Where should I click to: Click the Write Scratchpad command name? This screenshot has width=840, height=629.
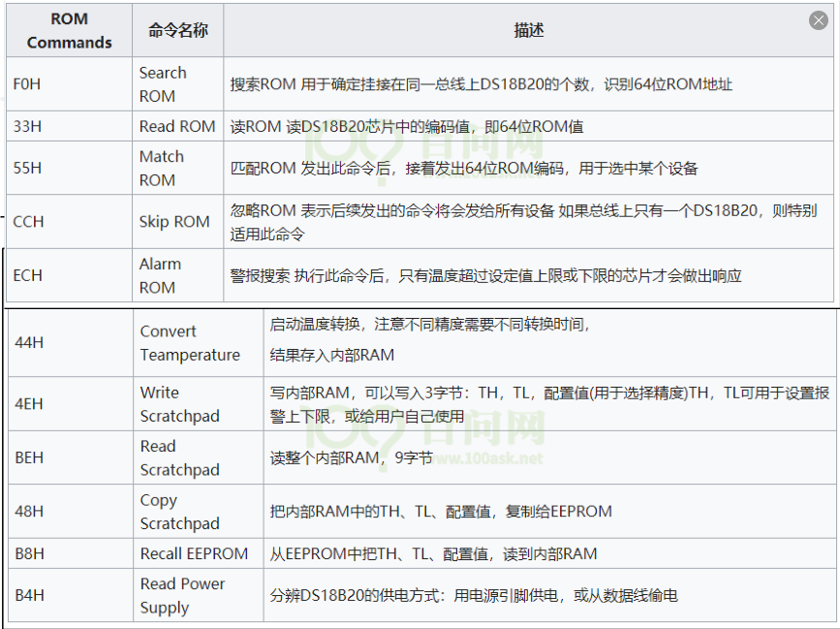coord(179,404)
